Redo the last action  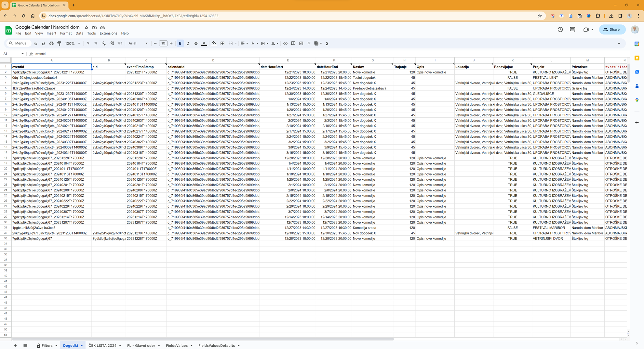coord(43,44)
